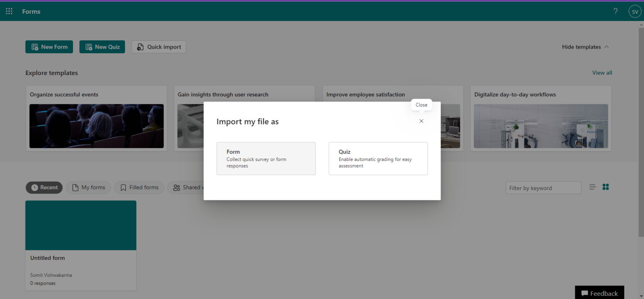Image resolution: width=644 pixels, height=299 pixels.
Task: Enable the Recent filter pill
Action: [44, 187]
